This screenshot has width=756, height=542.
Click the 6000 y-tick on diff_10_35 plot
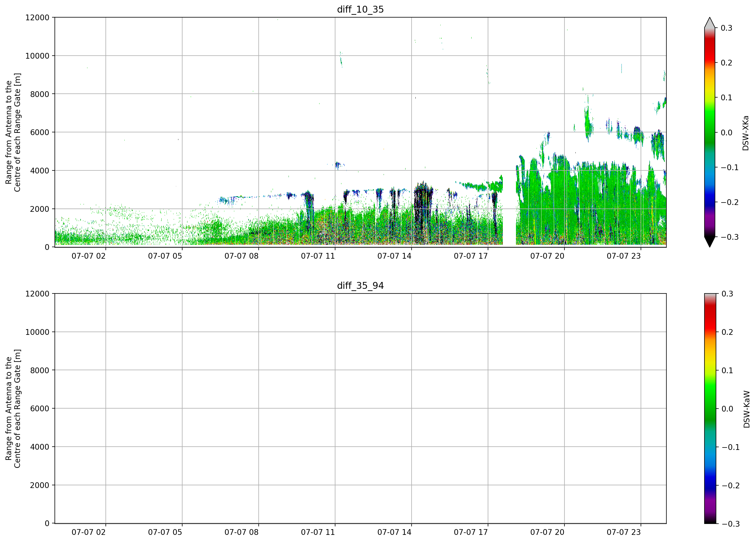tap(40, 132)
